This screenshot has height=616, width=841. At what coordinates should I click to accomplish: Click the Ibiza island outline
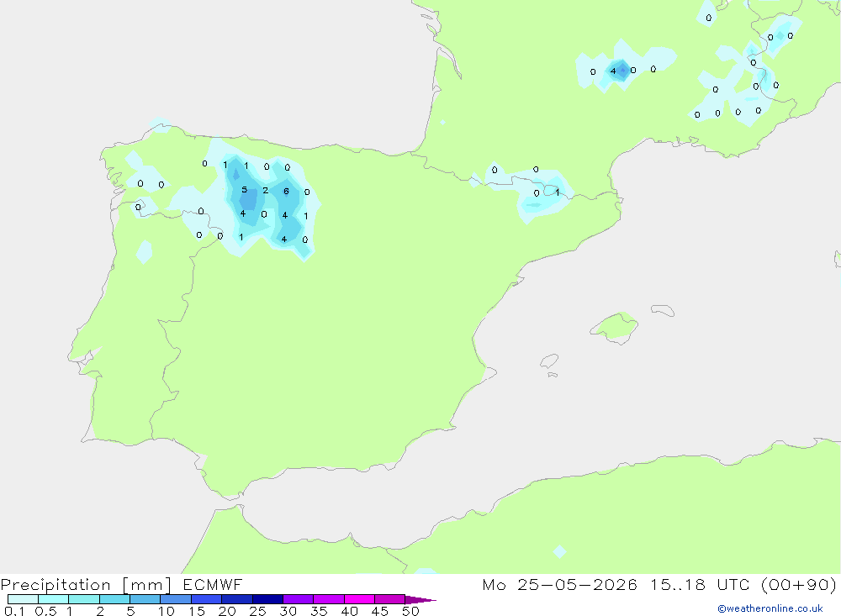click(549, 361)
